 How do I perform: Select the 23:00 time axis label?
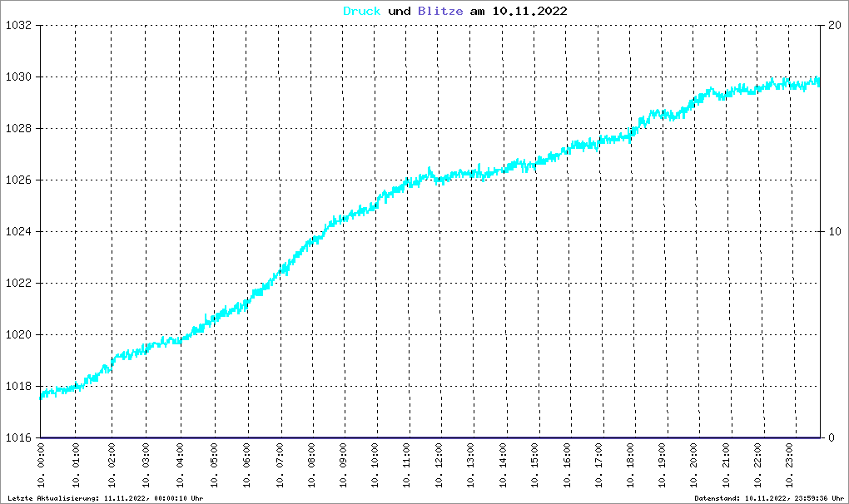pos(789,465)
